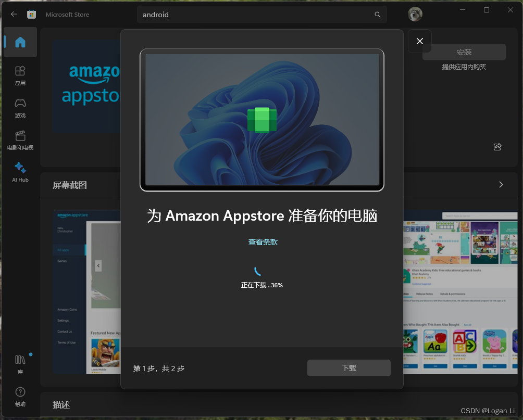Click the Microsoft Store logo icon
523x420 pixels.
click(31, 15)
